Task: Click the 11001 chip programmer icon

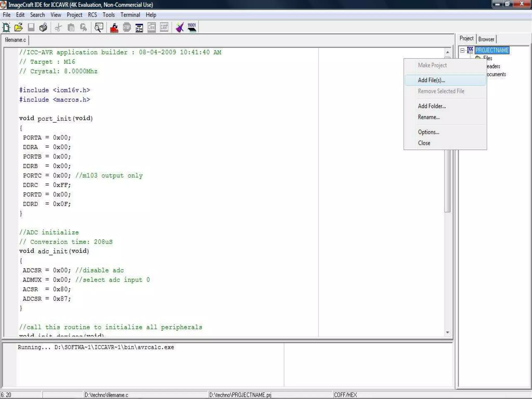Action: (192, 27)
